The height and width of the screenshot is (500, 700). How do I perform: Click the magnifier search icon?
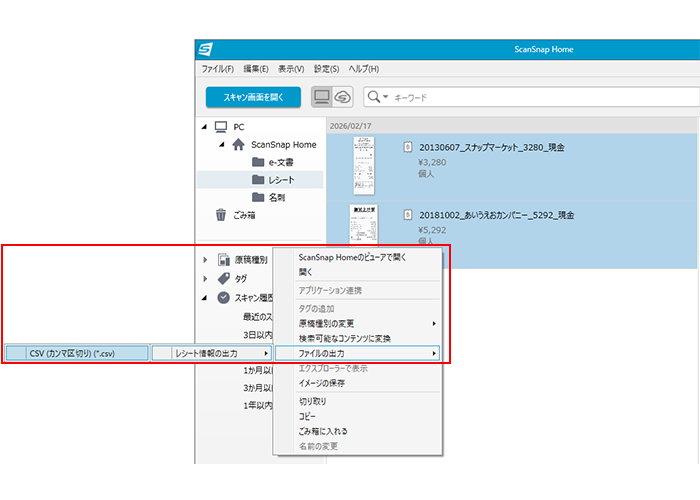tap(375, 97)
